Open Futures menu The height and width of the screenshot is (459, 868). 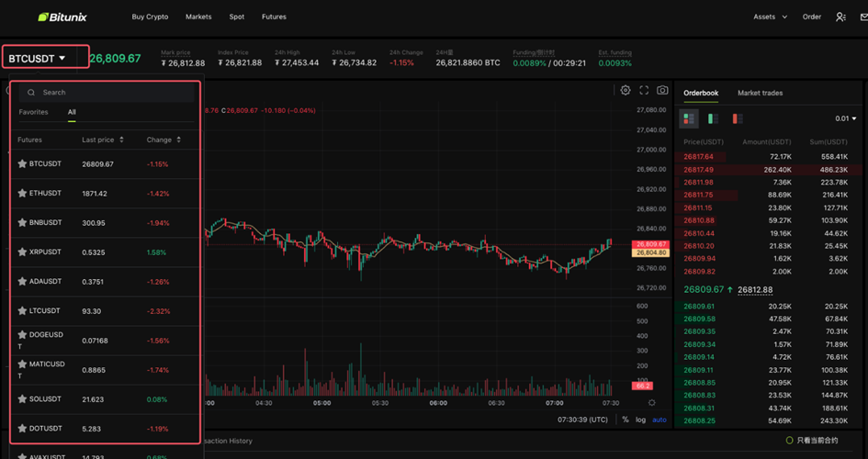click(x=274, y=17)
